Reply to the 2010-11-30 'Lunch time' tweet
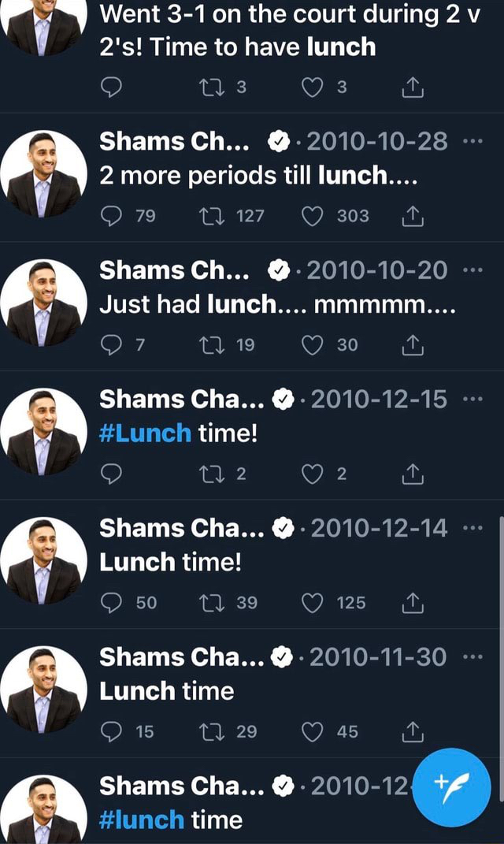 tap(112, 732)
